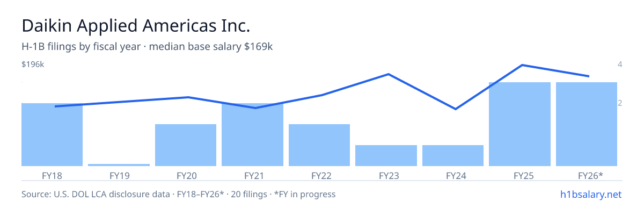Click the salary line peak above FY25

(522, 65)
